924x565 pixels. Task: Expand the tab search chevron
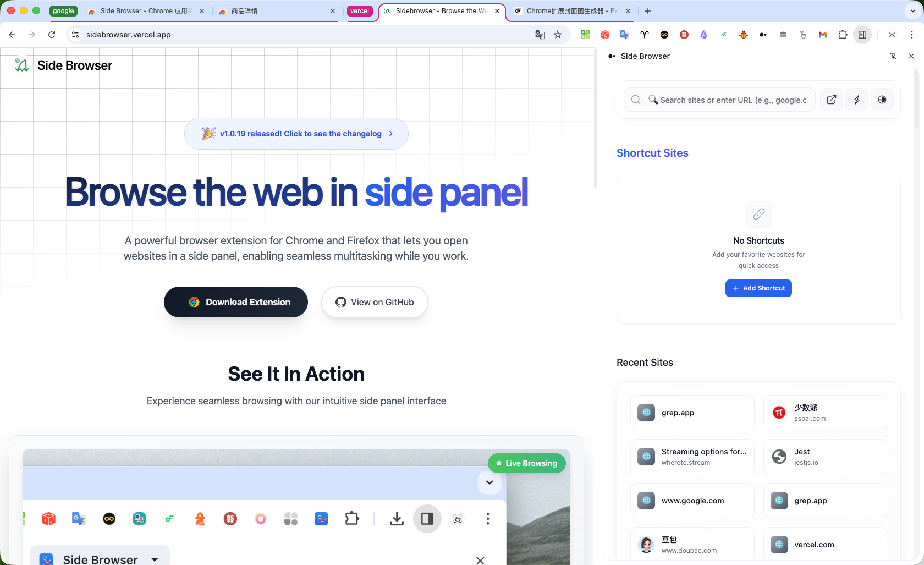pyautogui.click(x=913, y=11)
